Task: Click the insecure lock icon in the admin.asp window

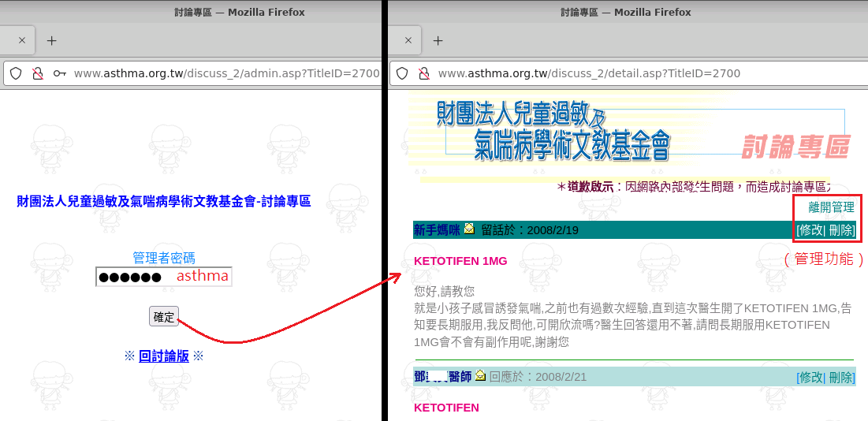Action: [x=37, y=73]
